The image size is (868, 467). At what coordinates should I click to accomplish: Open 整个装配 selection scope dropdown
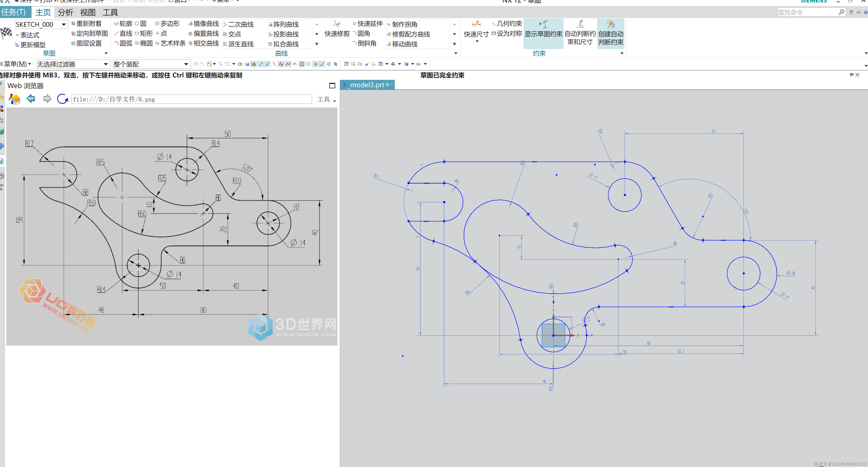(186, 64)
